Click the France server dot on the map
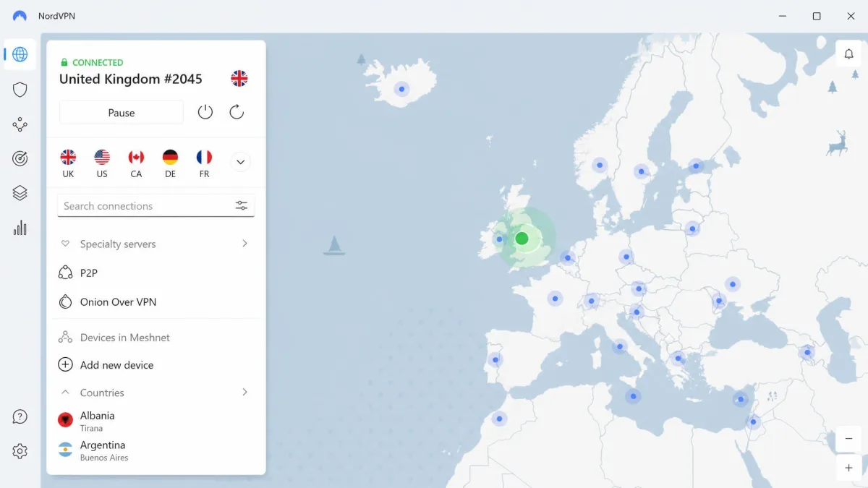Viewport: 868px width, 488px height. click(x=555, y=298)
